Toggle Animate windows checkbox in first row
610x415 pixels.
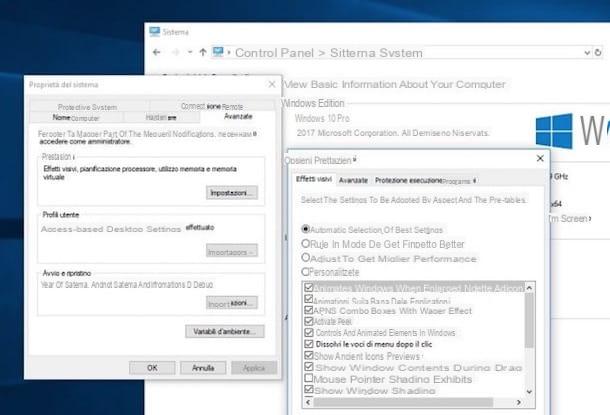coord(309,287)
